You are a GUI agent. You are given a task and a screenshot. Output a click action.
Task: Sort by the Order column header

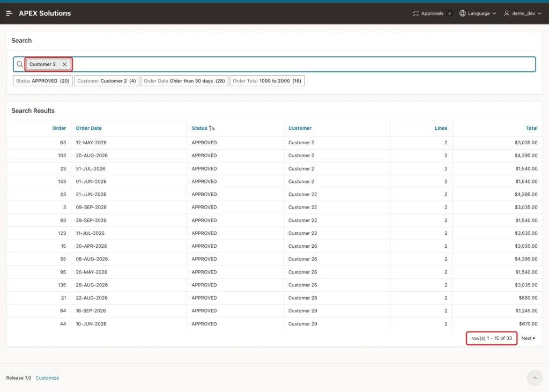click(x=59, y=128)
